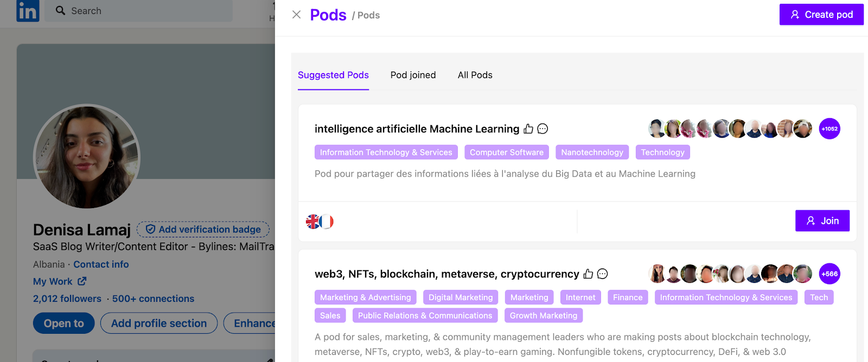This screenshot has height=362, width=868.
Task: Join the intelligence artificielle Machine Learning pod
Action: pyautogui.click(x=822, y=221)
